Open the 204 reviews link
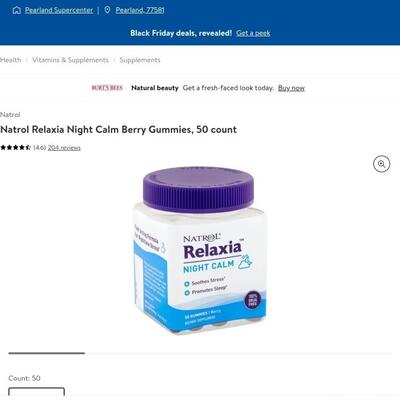Screen dimensions: 400x400 (64, 148)
